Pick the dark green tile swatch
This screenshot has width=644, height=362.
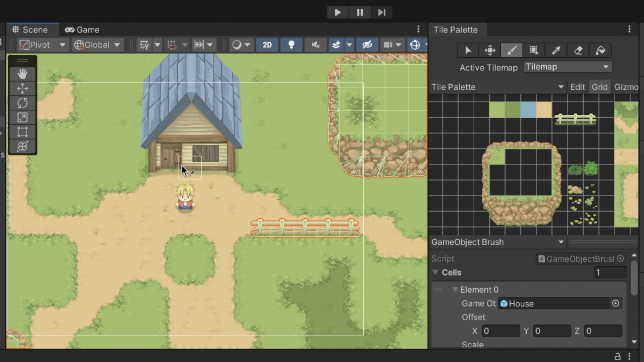point(513,110)
